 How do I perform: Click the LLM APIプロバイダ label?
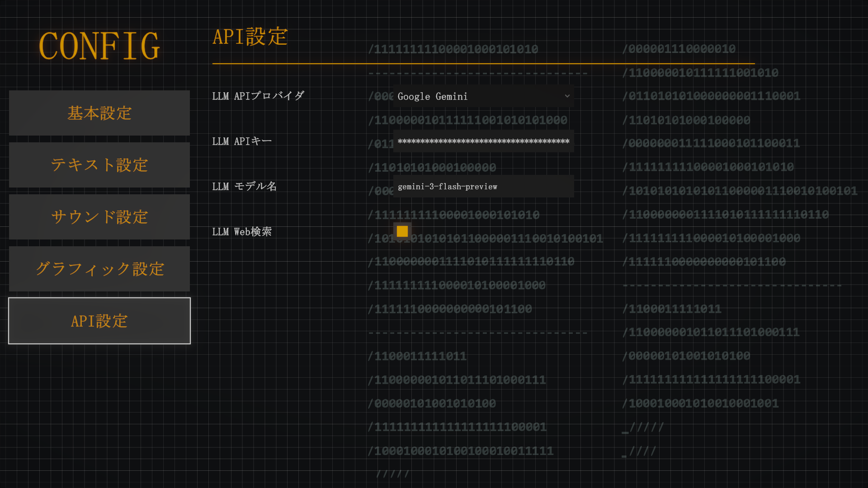(258, 96)
